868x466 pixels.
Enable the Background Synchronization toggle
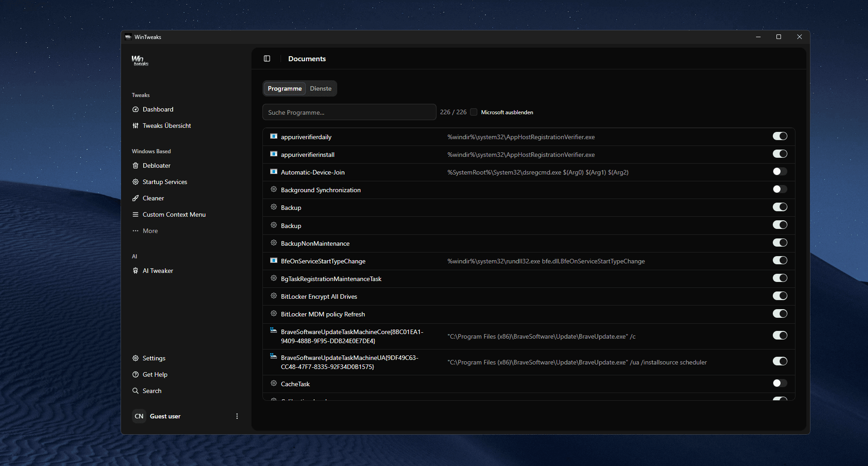tap(780, 189)
